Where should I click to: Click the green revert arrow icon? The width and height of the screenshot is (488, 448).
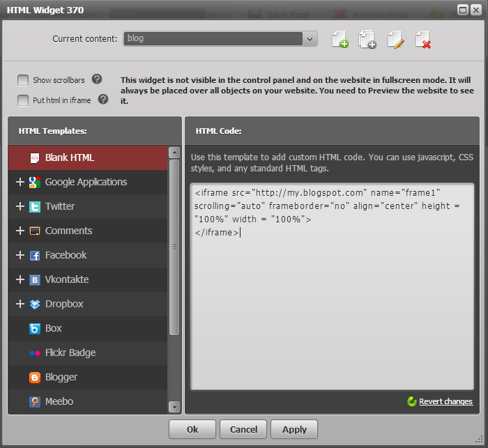click(412, 401)
